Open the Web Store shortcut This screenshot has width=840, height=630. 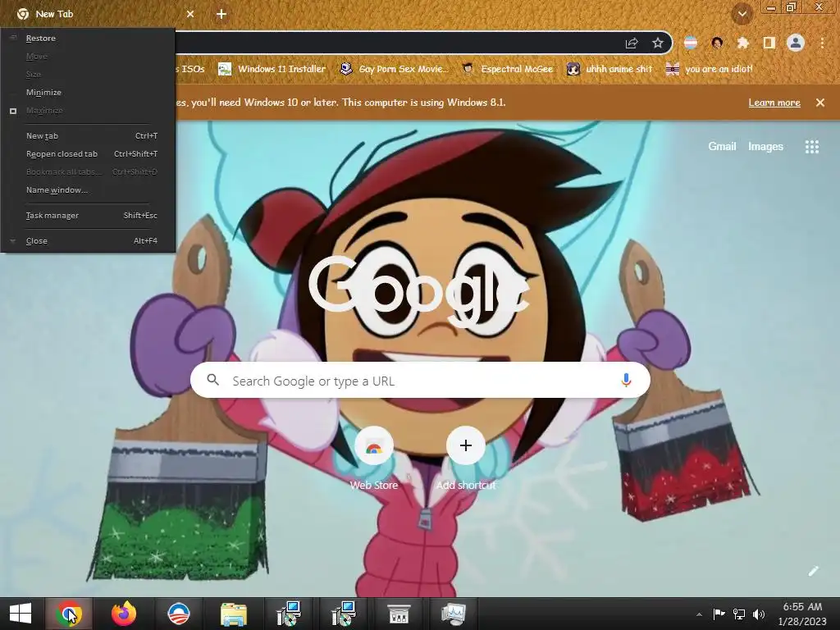pyautogui.click(x=374, y=459)
